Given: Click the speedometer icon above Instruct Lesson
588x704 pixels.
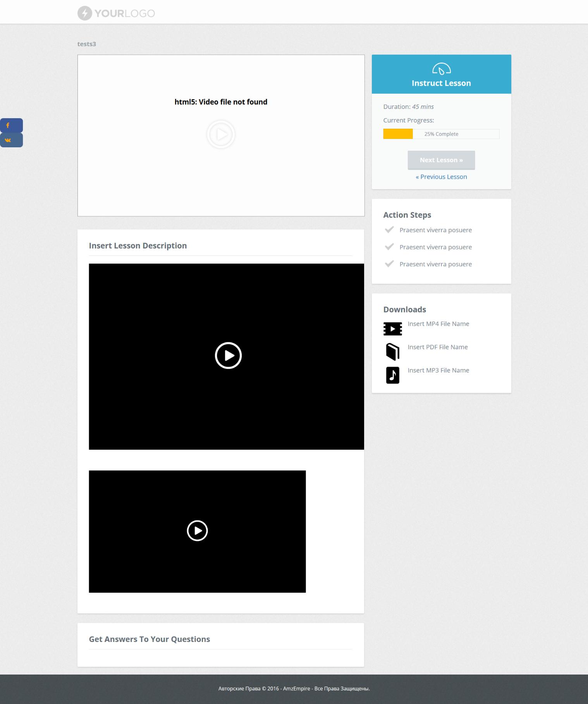Looking at the screenshot, I should click(441, 69).
